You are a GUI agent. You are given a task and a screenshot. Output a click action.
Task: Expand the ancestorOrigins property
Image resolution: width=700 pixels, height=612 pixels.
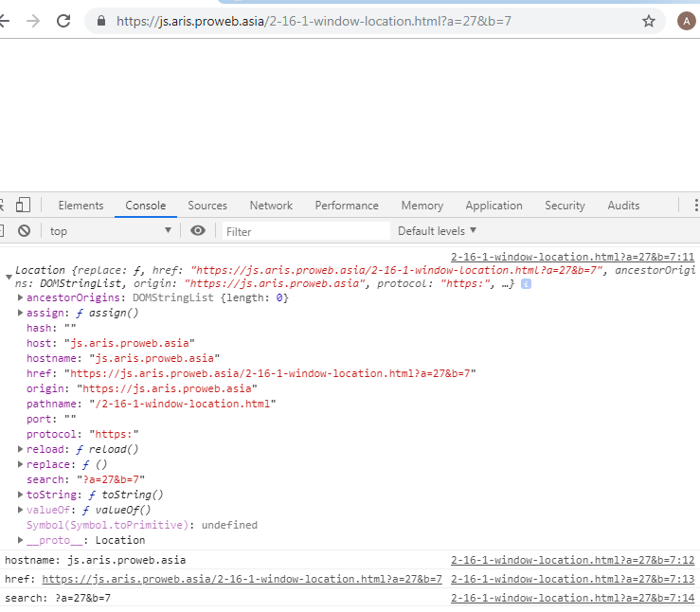click(x=20, y=297)
